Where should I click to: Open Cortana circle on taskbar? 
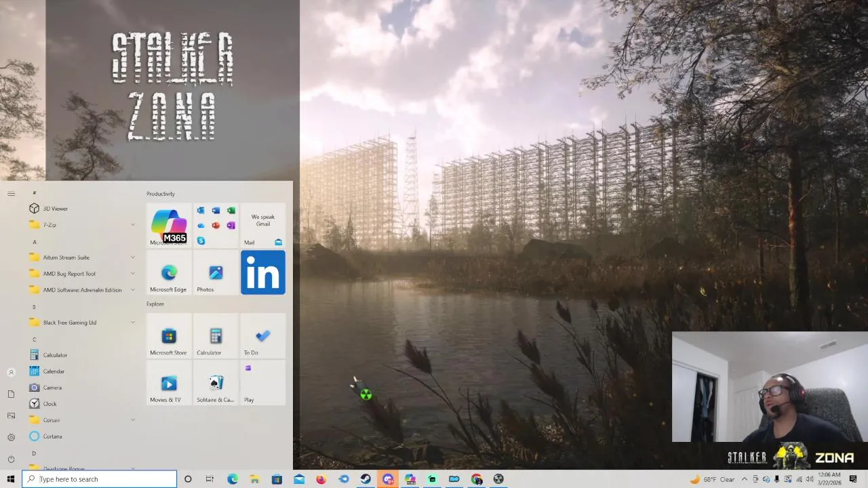188,479
